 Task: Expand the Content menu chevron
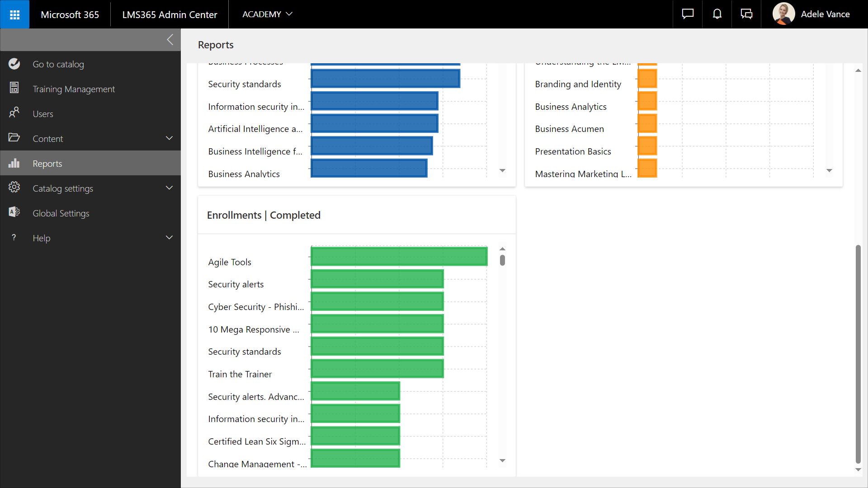[169, 138]
